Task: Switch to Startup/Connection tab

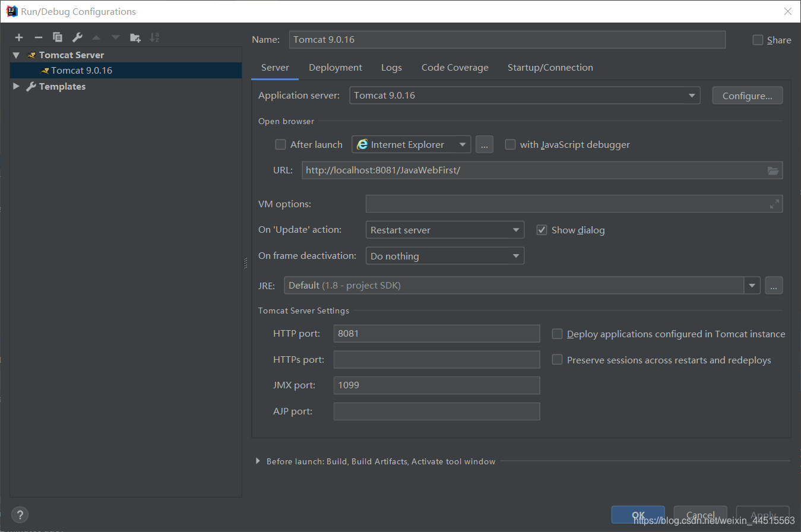Action: [550, 68]
